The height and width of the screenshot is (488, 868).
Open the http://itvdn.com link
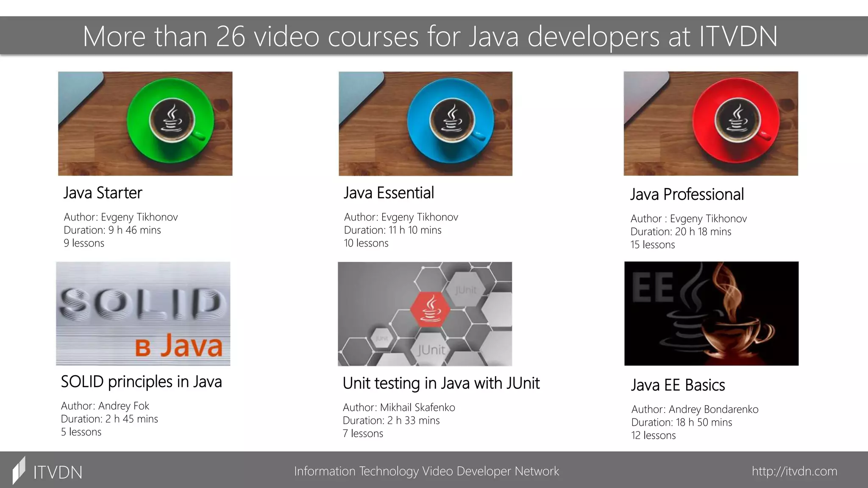pyautogui.click(x=795, y=471)
